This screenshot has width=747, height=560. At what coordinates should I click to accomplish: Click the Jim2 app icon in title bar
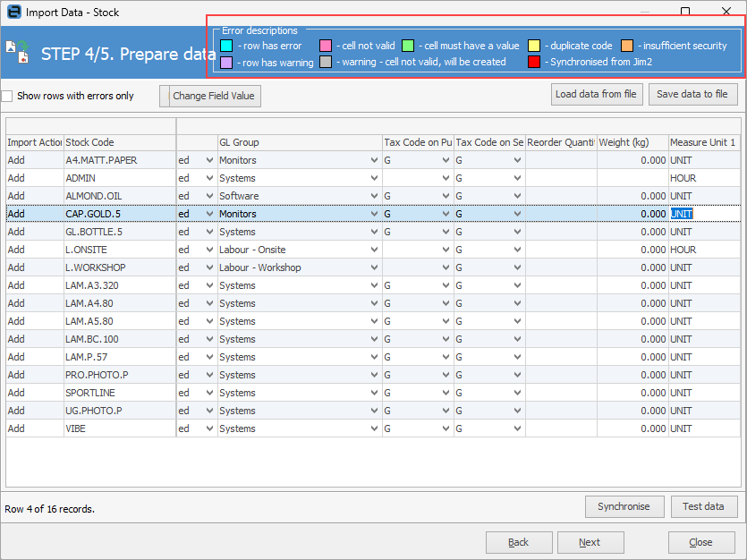pyautogui.click(x=14, y=12)
